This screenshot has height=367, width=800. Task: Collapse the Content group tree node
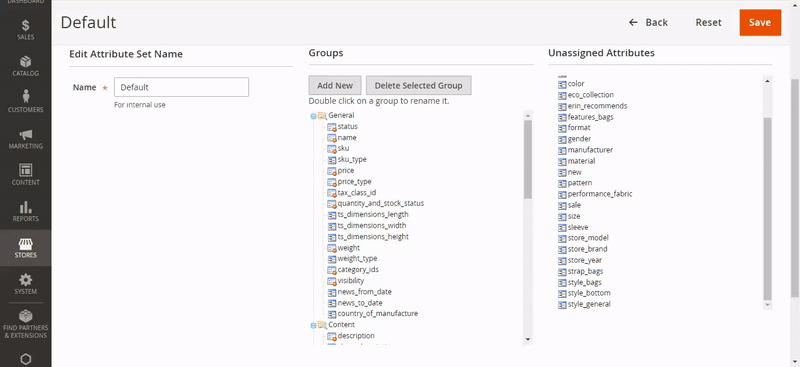313,325
